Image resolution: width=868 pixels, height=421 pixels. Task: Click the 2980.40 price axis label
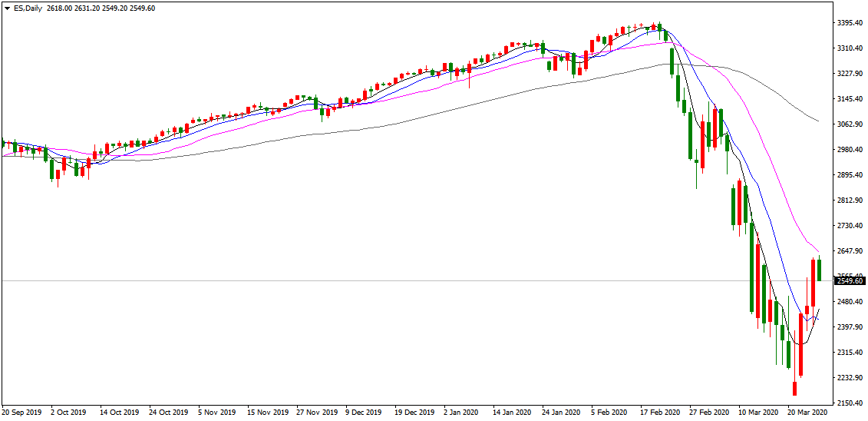tap(850, 150)
